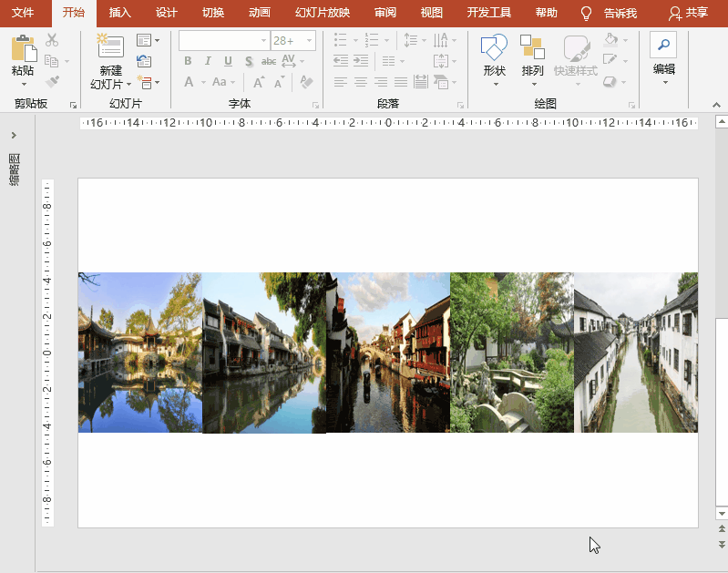Open the 字体 dialog launcher
This screenshot has height=573, width=728.
tap(316, 106)
